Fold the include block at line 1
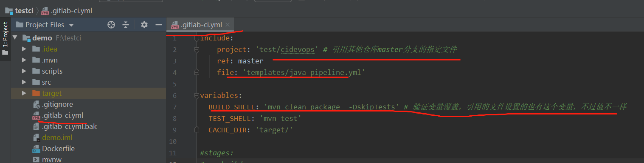The width and height of the screenshot is (644, 163). coord(197,38)
